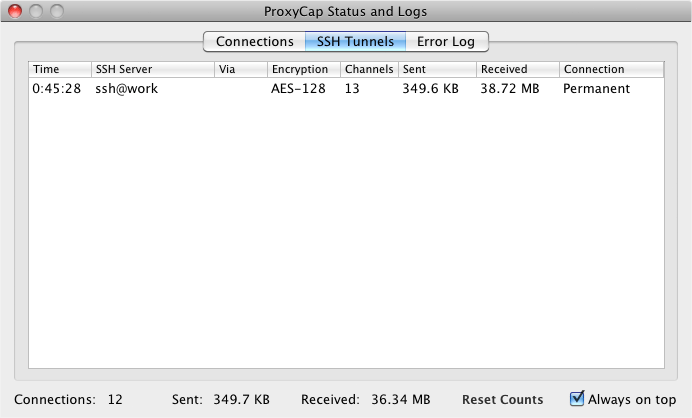Toggle the Always on top checkbox

coord(577,399)
